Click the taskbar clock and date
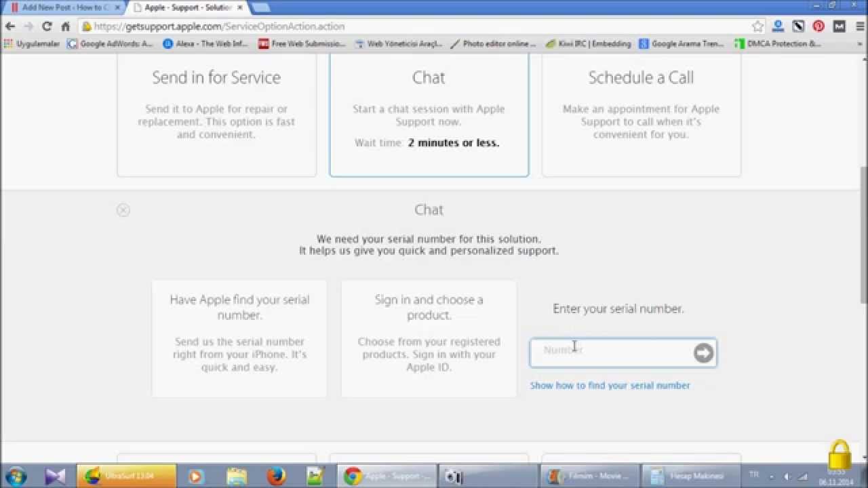Image resolution: width=868 pixels, height=488 pixels. pos(835,477)
